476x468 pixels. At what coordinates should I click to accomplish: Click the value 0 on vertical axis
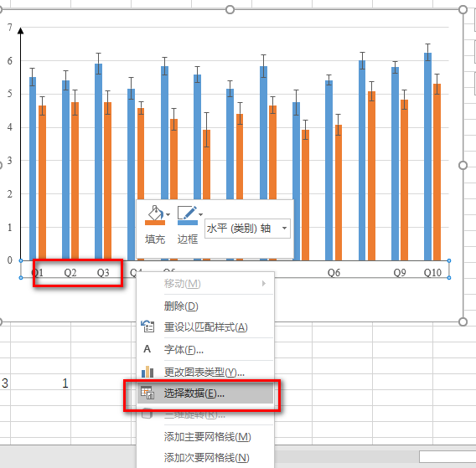(10, 260)
